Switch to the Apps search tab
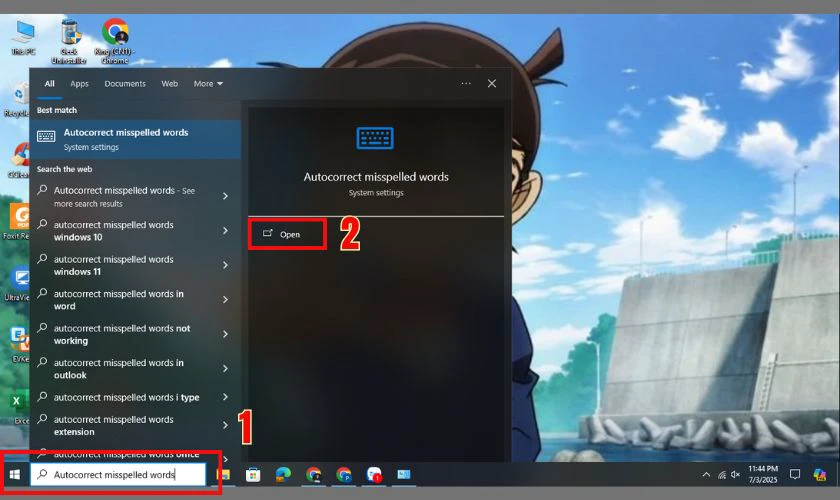Screen dimensions: 840x500 79,84
